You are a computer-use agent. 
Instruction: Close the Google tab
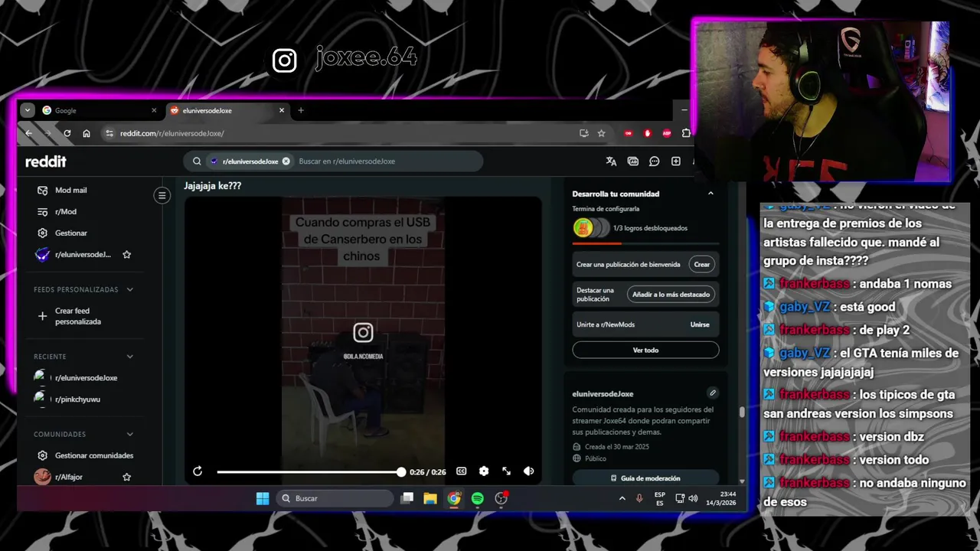point(154,110)
